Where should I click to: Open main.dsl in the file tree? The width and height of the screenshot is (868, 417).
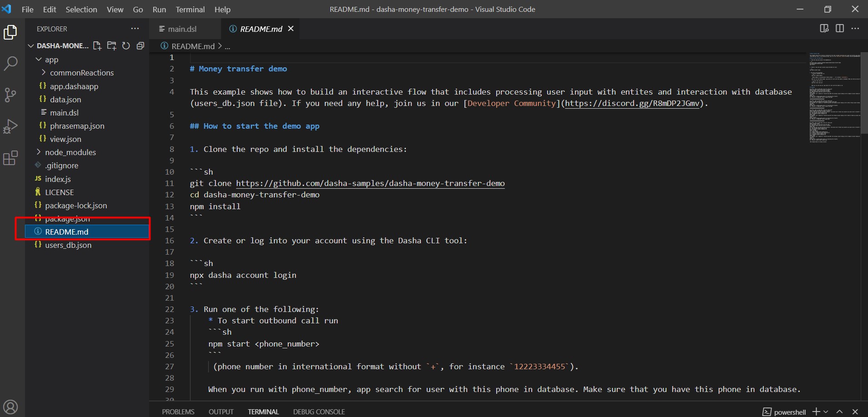click(87, 113)
